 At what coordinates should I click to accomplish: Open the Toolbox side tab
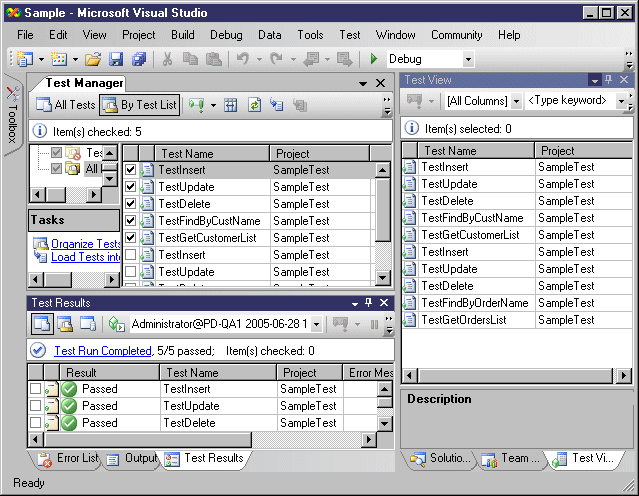[x=13, y=115]
